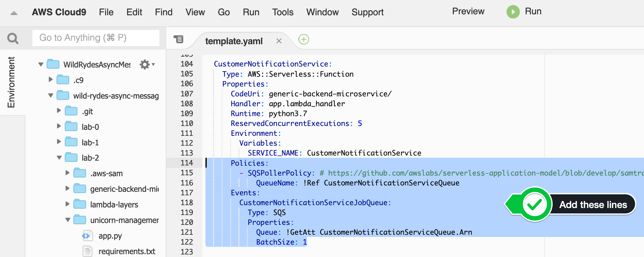Viewport: 644px width, 257px height.
Task: Click the lab-2 folder icon
Action: 71,157
